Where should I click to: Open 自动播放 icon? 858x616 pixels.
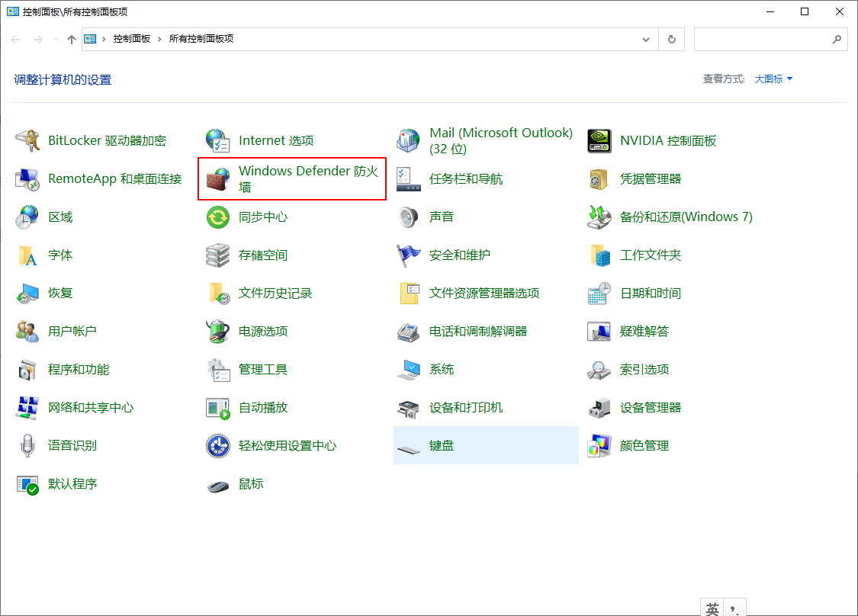coord(218,408)
